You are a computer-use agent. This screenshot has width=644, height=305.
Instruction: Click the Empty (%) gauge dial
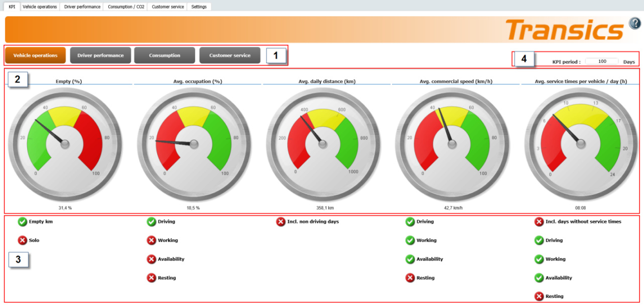tap(65, 143)
